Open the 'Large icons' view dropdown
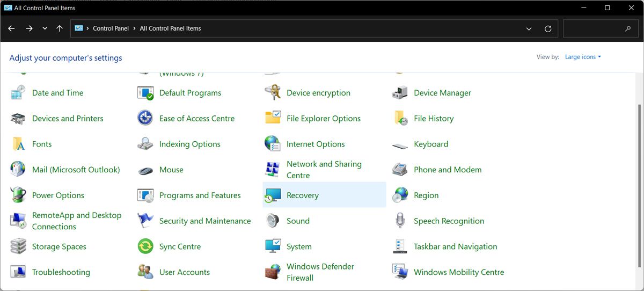The width and height of the screenshot is (644, 291). coord(583,57)
